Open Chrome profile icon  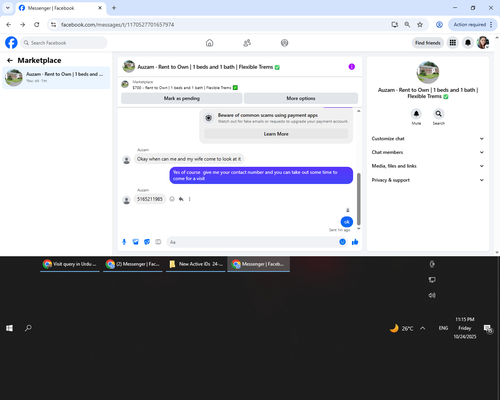click(439, 25)
